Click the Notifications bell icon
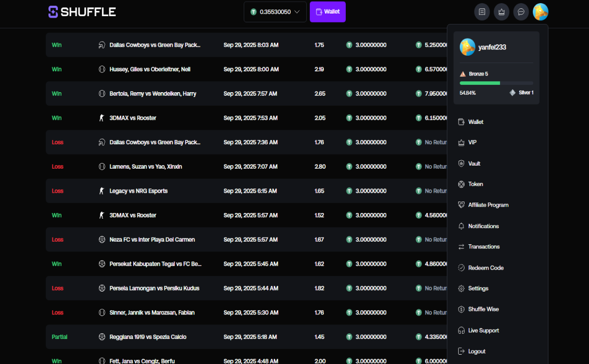This screenshot has width=589, height=364. pyautogui.click(x=461, y=226)
